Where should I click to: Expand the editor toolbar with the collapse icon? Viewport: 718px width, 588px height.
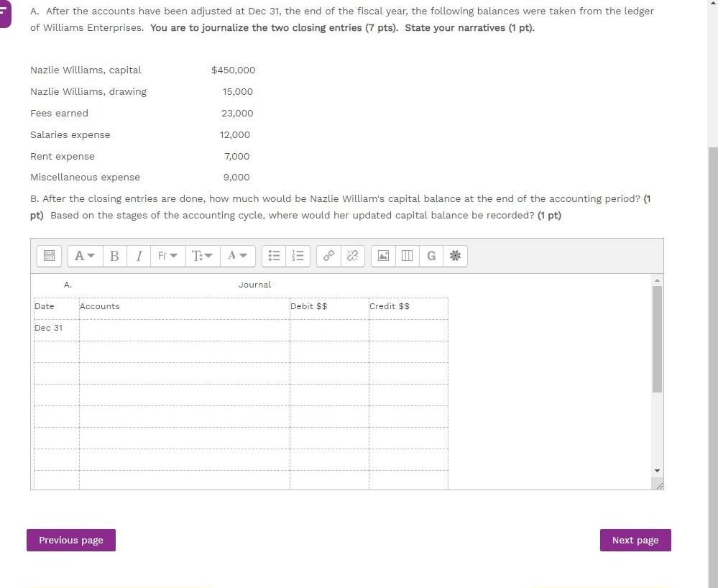[48, 255]
